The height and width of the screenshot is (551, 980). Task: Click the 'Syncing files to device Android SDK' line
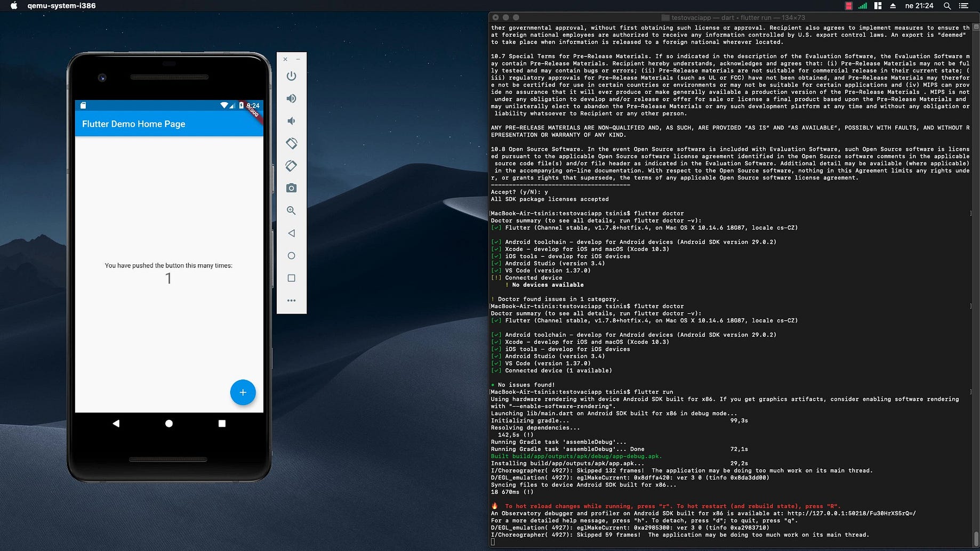pyautogui.click(x=584, y=485)
